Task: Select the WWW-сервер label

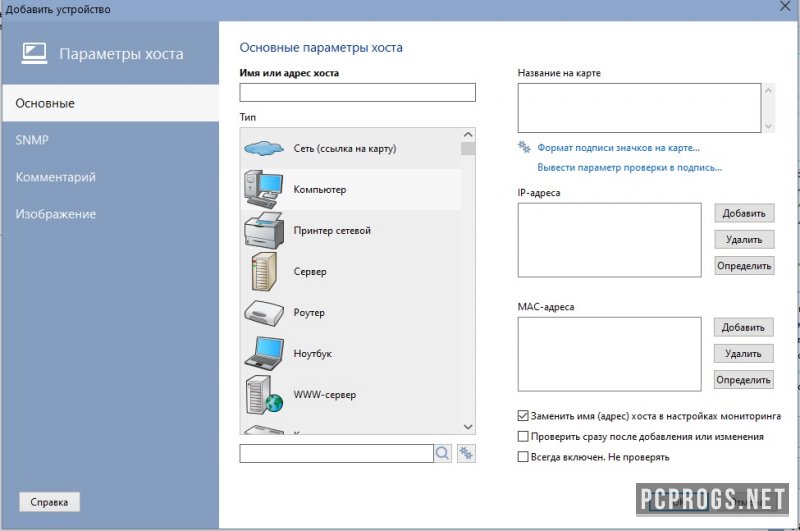Action: [x=324, y=395]
